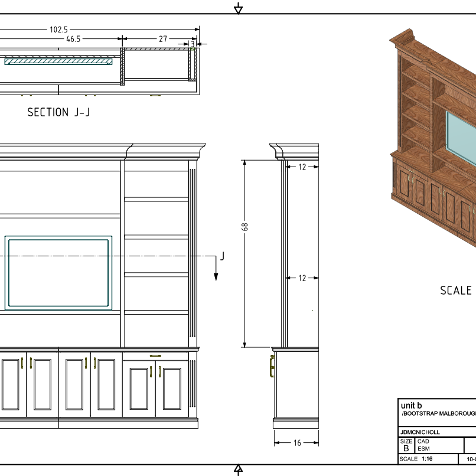The image size is (476, 476).
Task: Click the 27 dimension in Section J-J
Action: click(162, 38)
